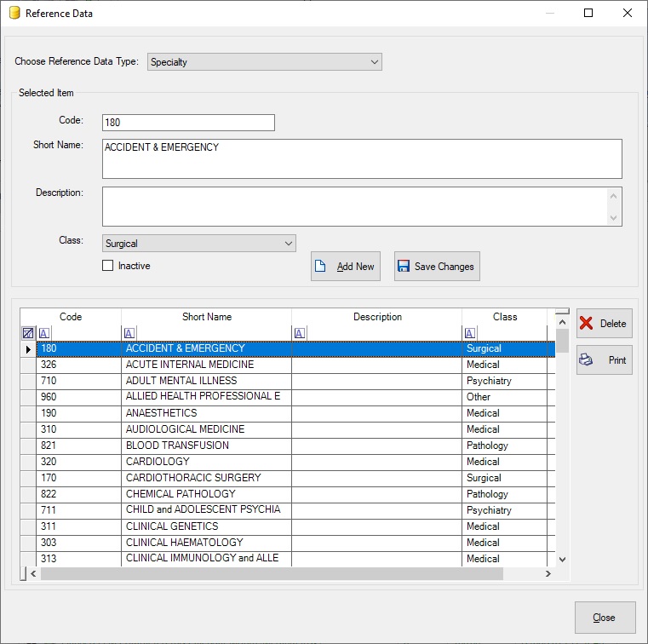
Task: Click the Close button at bottom
Action: pos(605,618)
